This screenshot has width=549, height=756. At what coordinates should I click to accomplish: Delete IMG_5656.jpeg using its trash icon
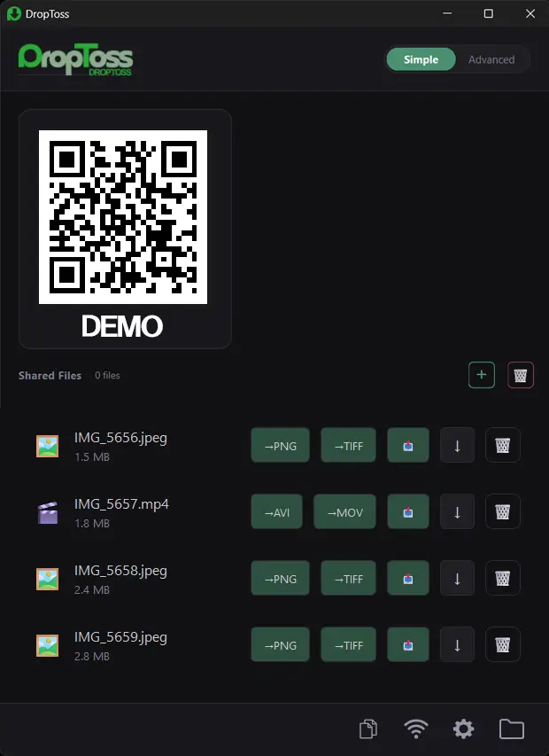click(x=503, y=445)
